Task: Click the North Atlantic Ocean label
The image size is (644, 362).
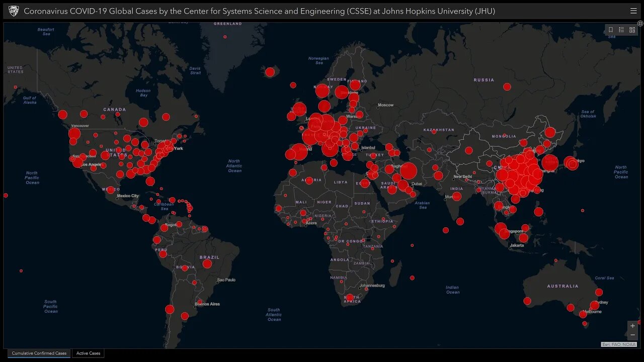Action: pos(234,166)
